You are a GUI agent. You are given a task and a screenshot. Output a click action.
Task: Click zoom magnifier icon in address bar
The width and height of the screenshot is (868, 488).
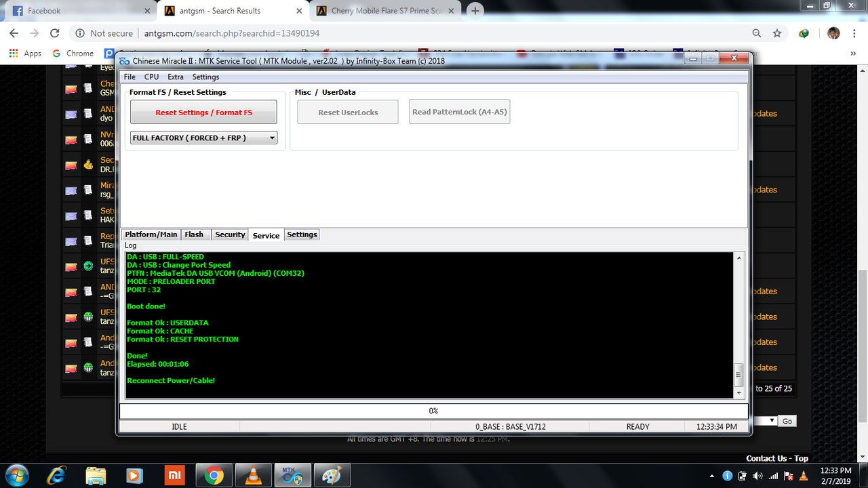(x=757, y=33)
